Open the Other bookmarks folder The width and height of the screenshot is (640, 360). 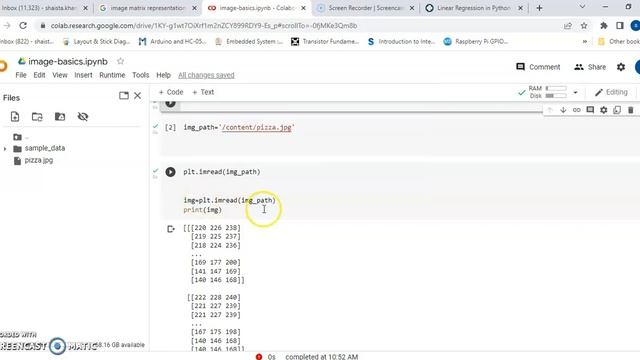[x=618, y=42]
